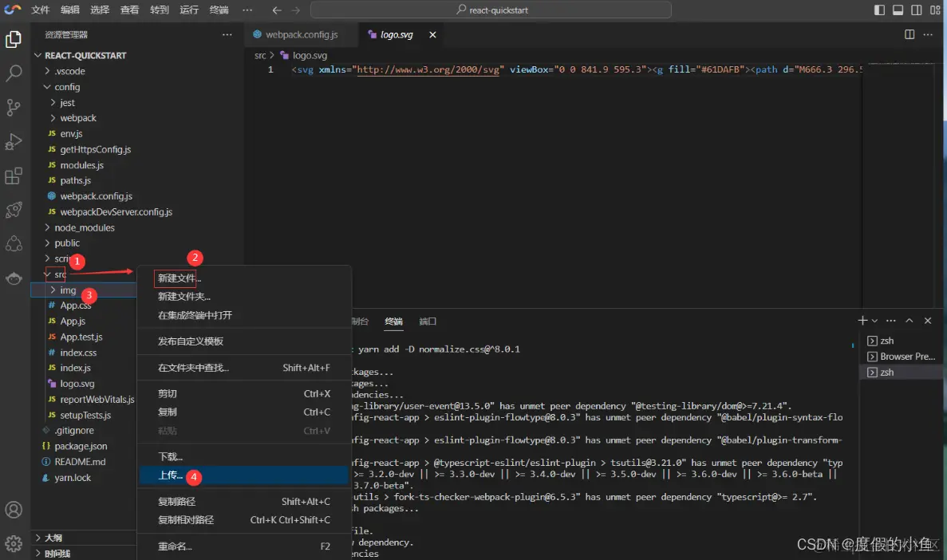
Task: Toggle bottom panel layout icon
Action: [898, 10]
